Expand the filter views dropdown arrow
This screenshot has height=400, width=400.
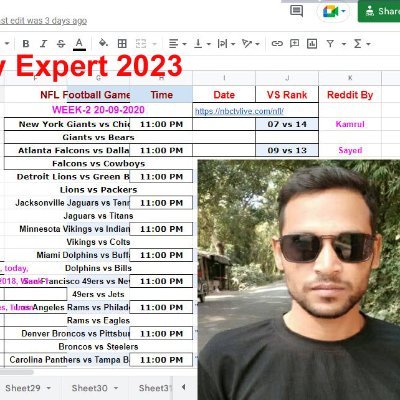(x=344, y=44)
